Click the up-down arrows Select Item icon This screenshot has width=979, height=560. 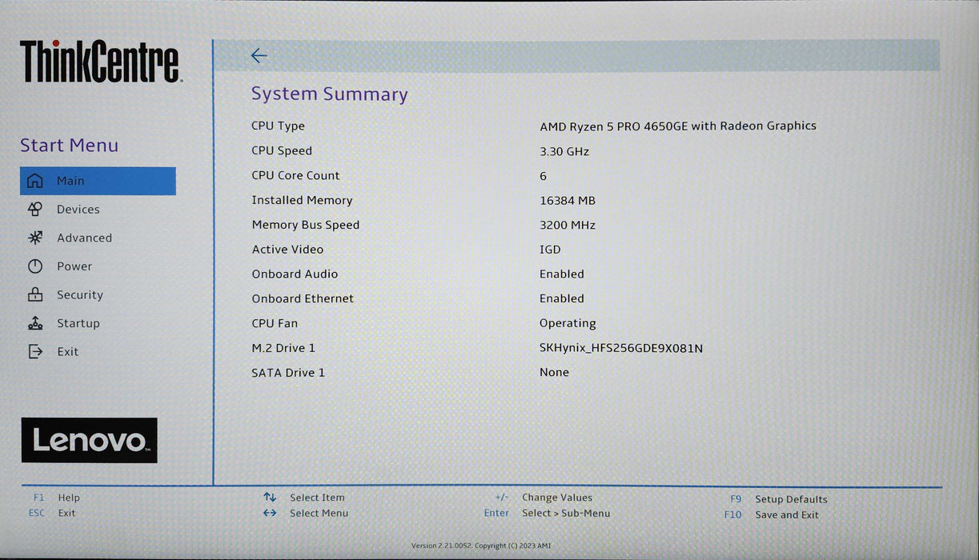pos(270,498)
